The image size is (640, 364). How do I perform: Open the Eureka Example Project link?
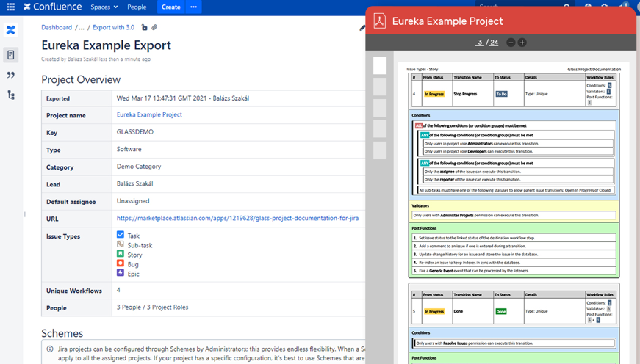pos(149,114)
